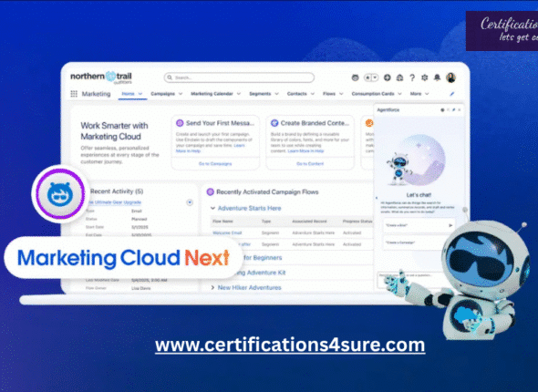Open the Consumption Cards tab
This screenshot has width=538, height=392.
click(373, 94)
